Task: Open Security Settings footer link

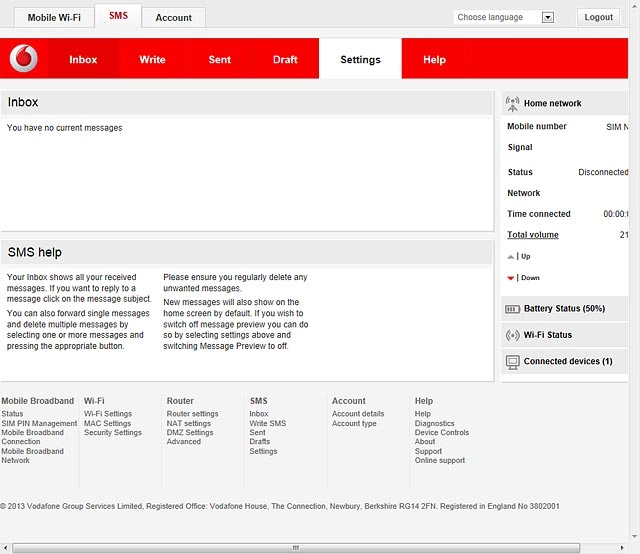Action: click(113, 432)
